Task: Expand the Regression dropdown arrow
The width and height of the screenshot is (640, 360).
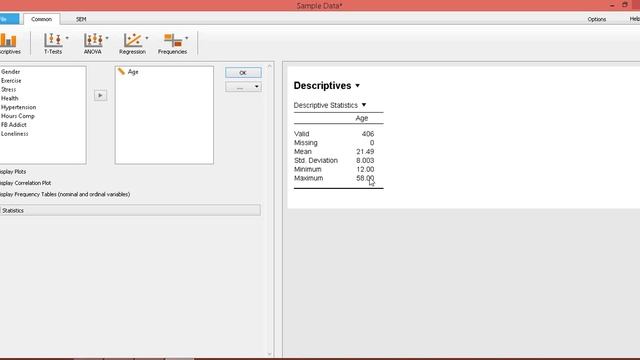Action: point(147,38)
